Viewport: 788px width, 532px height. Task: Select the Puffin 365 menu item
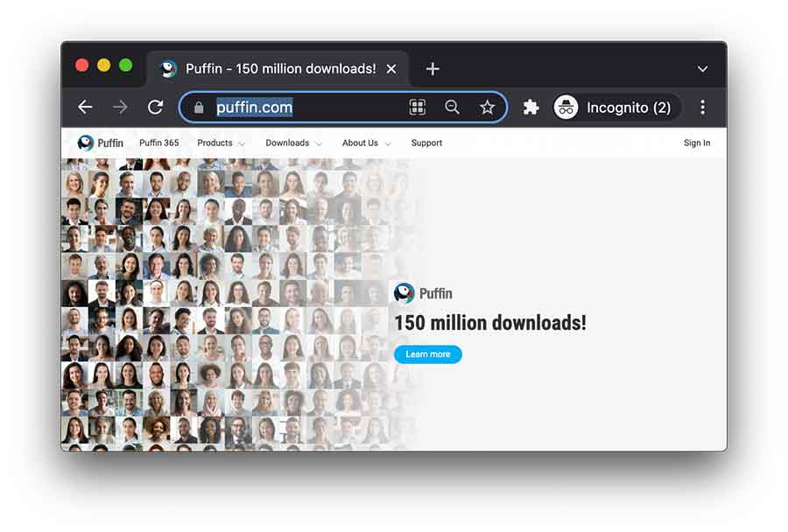click(x=158, y=143)
